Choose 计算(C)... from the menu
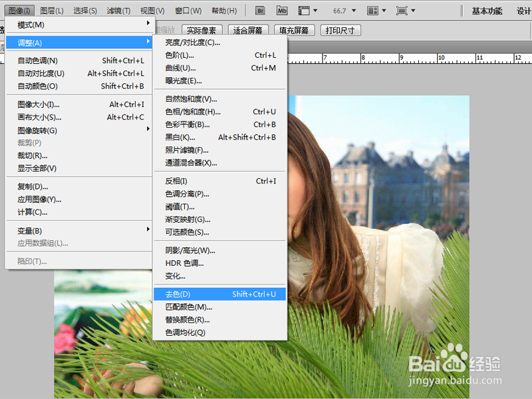Screen dimensions: 532x399 (78, 212)
